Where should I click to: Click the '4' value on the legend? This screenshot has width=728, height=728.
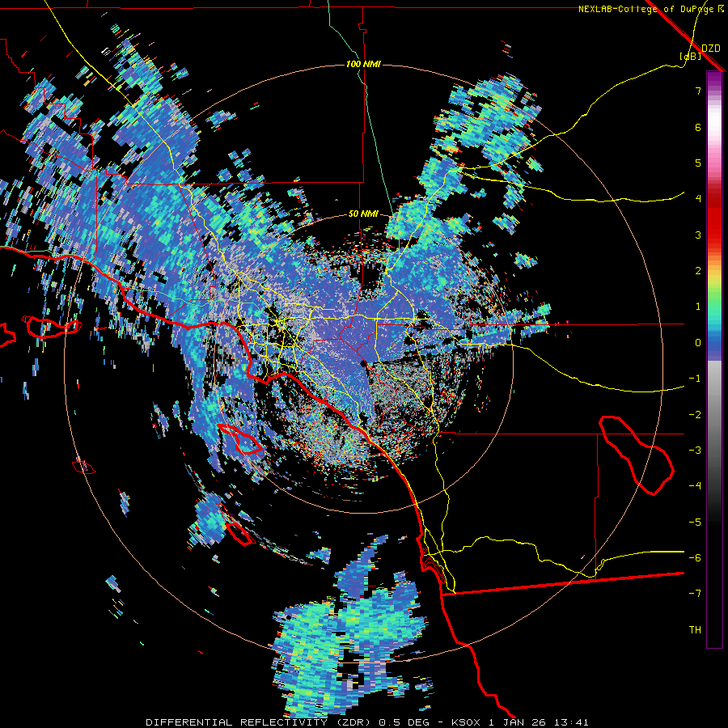[x=698, y=199]
